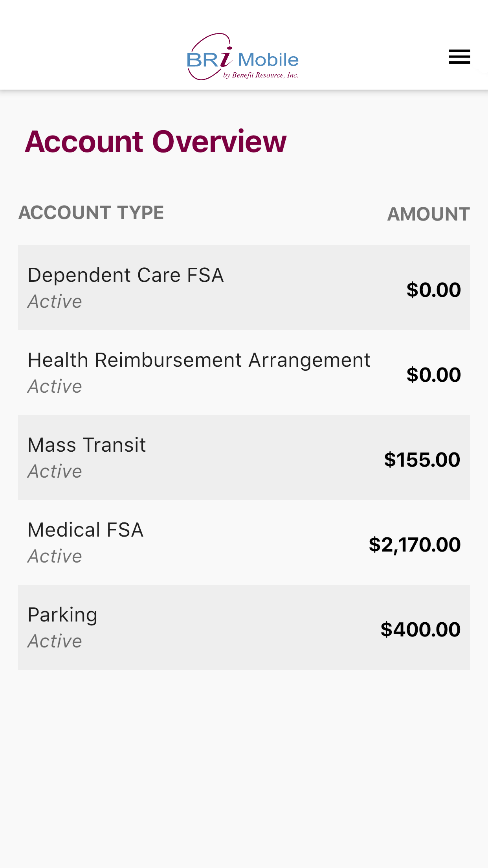
Task: Open the hamburger menu
Action: click(459, 57)
